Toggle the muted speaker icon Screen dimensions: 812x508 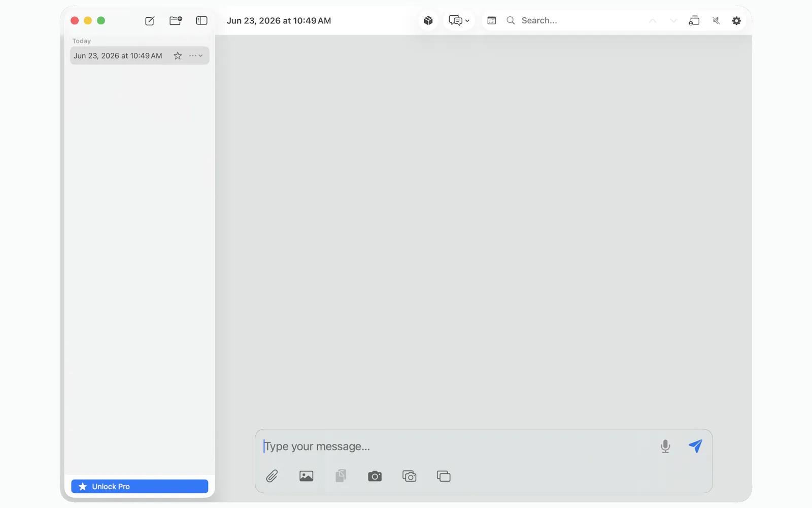click(x=716, y=21)
